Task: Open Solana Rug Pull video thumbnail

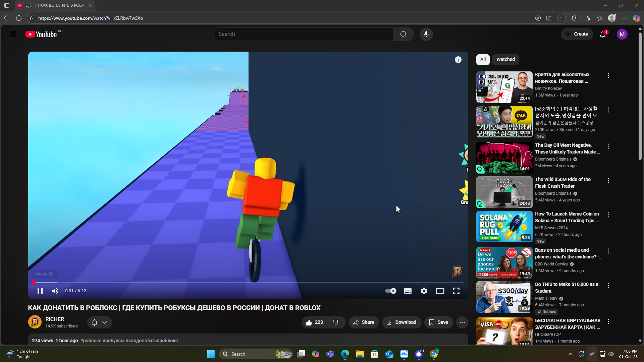Action: pos(504,227)
